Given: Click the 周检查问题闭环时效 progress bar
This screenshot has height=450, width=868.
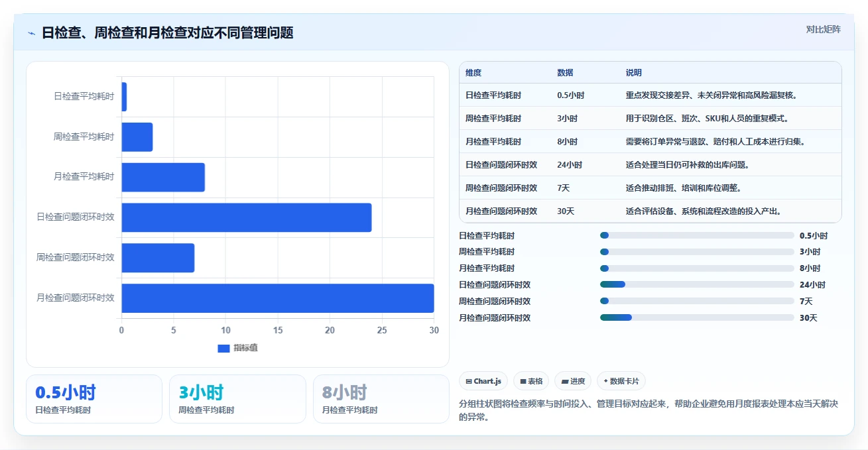Looking at the screenshot, I should (697, 302).
